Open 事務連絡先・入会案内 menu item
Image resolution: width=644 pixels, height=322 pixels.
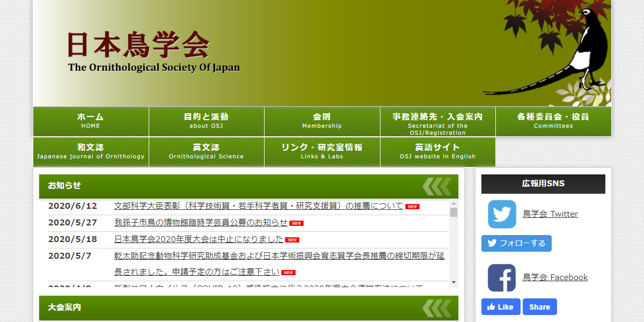click(438, 121)
